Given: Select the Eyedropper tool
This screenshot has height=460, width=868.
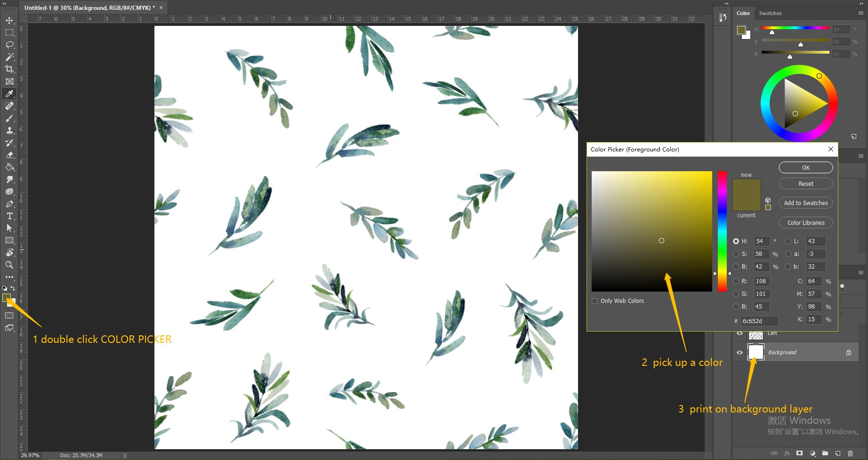Looking at the screenshot, I should [x=9, y=94].
